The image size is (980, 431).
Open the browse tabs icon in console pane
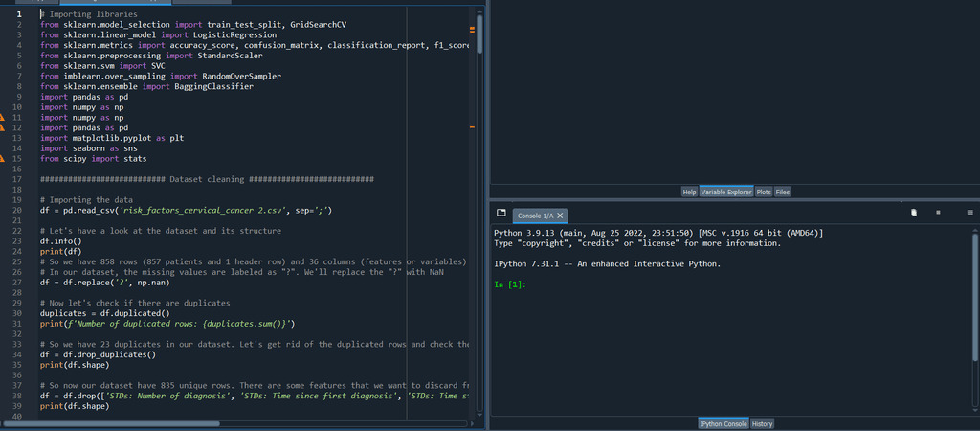click(x=501, y=214)
